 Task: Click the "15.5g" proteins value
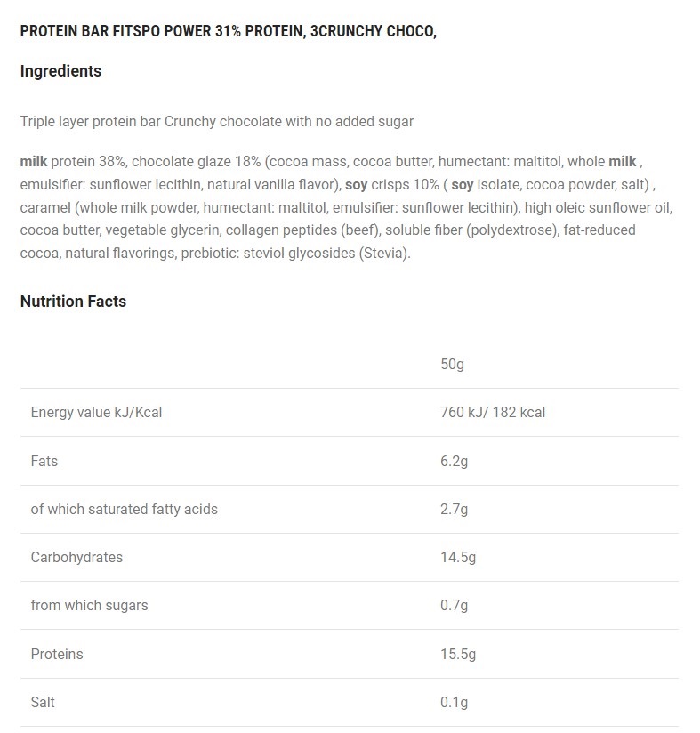tap(458, 654)
